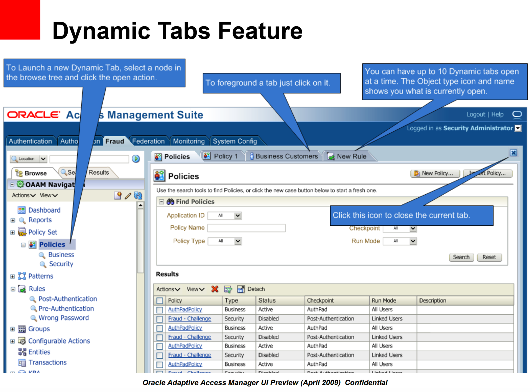The width and height of the screenshot is (532, 392).
Task: Expand the Reports tree node
Action: pyautogui.click(x=12, y=220)
